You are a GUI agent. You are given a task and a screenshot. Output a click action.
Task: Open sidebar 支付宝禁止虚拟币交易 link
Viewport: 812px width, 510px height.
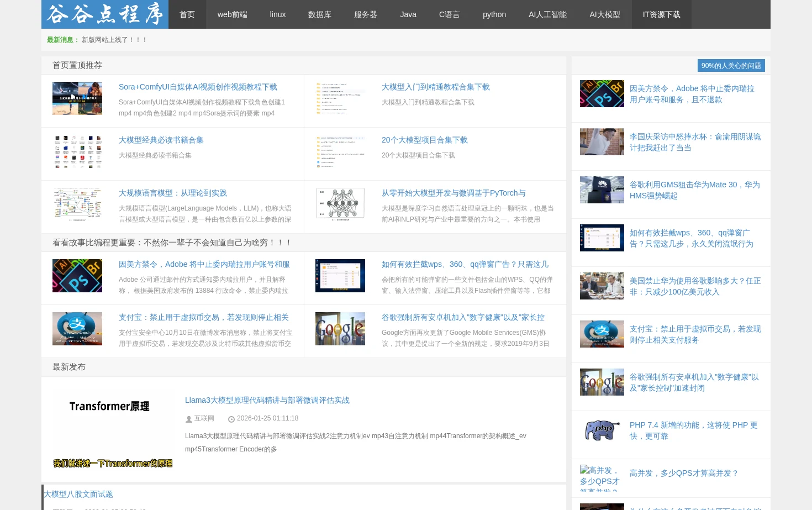695,334
